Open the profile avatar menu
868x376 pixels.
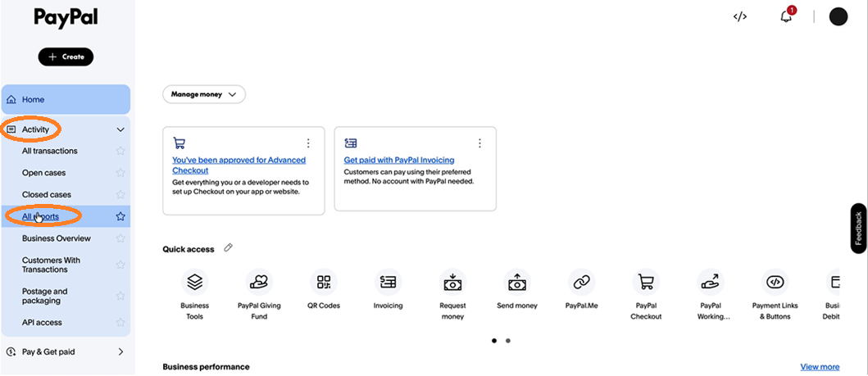pyautogui.click(x=838, y=16)
